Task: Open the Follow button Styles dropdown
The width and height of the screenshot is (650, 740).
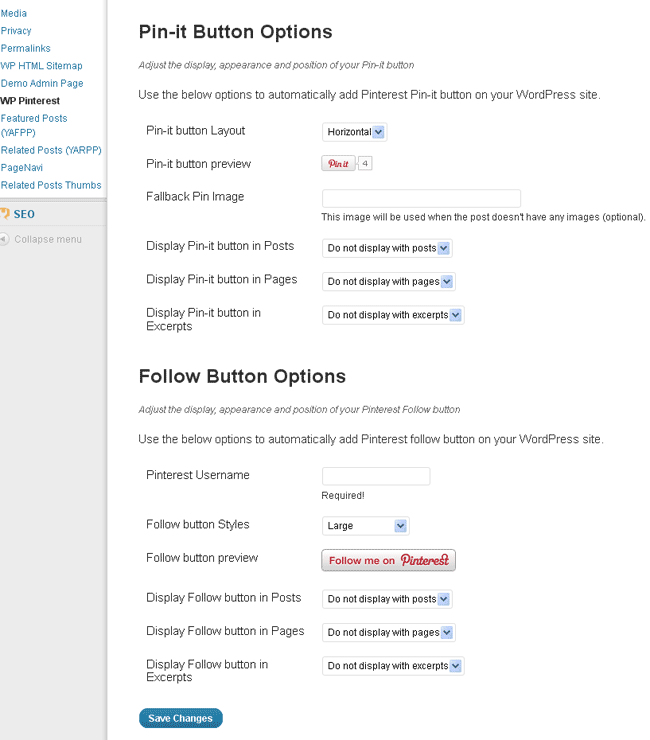Action: click(x=365, y=526)
